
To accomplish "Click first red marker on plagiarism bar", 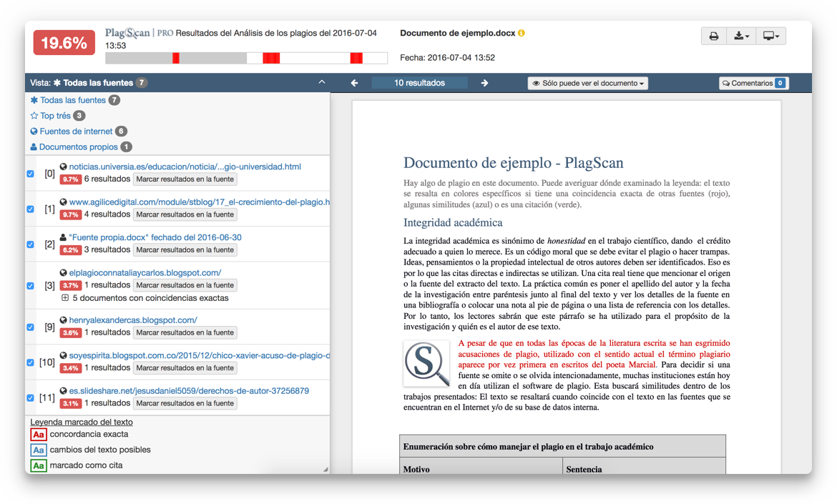I will coord(175,58).
